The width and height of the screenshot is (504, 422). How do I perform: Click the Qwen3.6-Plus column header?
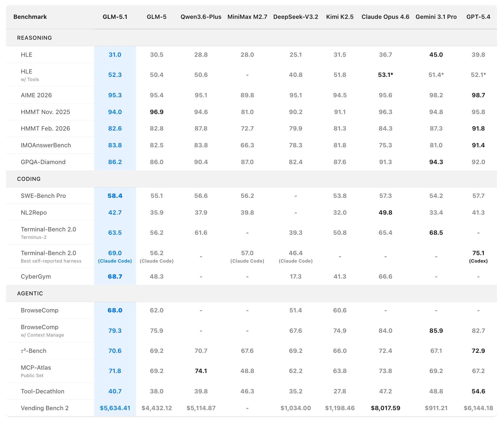[201, 17]
